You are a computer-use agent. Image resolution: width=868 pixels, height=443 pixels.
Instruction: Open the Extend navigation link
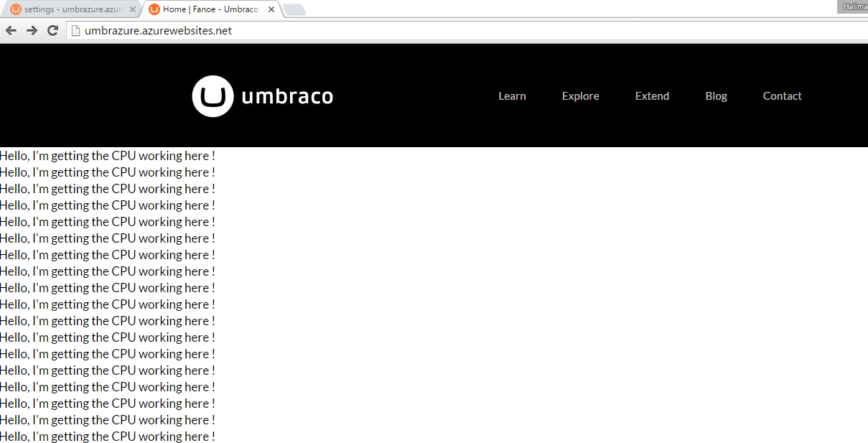(x=652, y=96)
